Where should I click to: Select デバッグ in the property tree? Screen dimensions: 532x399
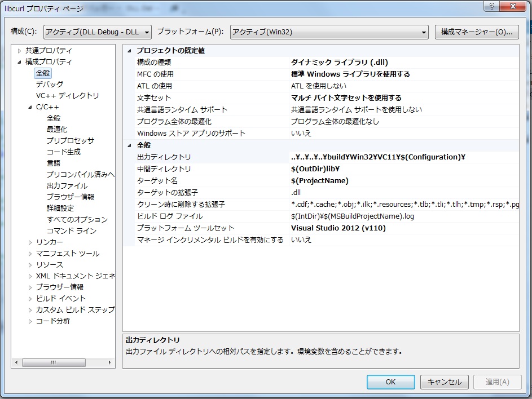click(x=50, y=85)
